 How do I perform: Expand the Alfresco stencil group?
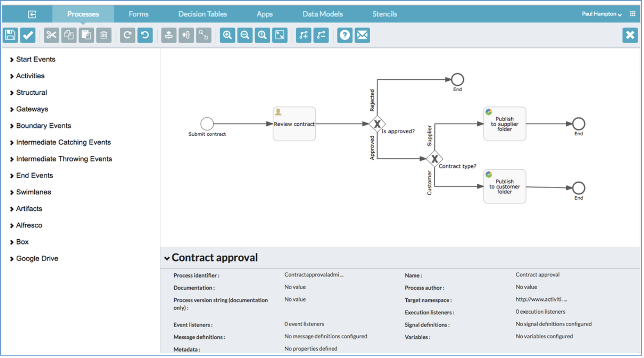click(x=29, y=225)
